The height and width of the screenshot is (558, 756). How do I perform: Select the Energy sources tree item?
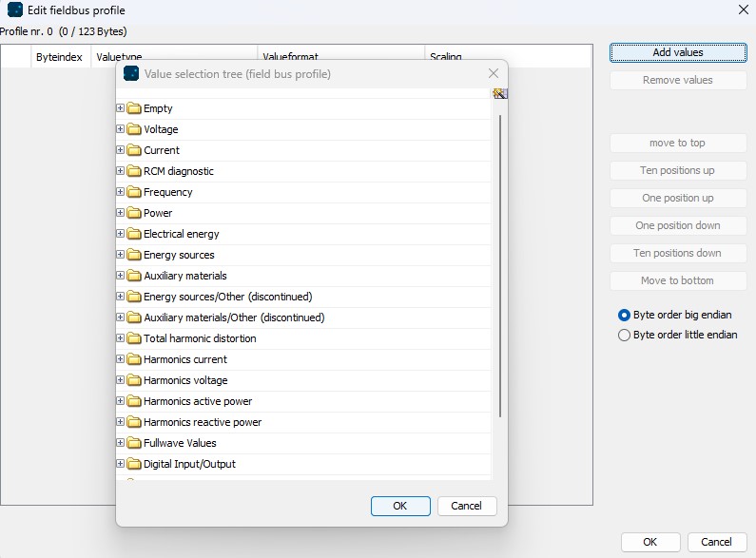(x=179, y=255)
